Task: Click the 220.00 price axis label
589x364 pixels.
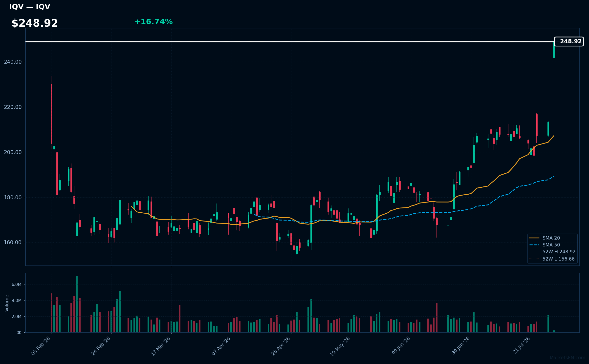Action: click(x=13, y=107)
